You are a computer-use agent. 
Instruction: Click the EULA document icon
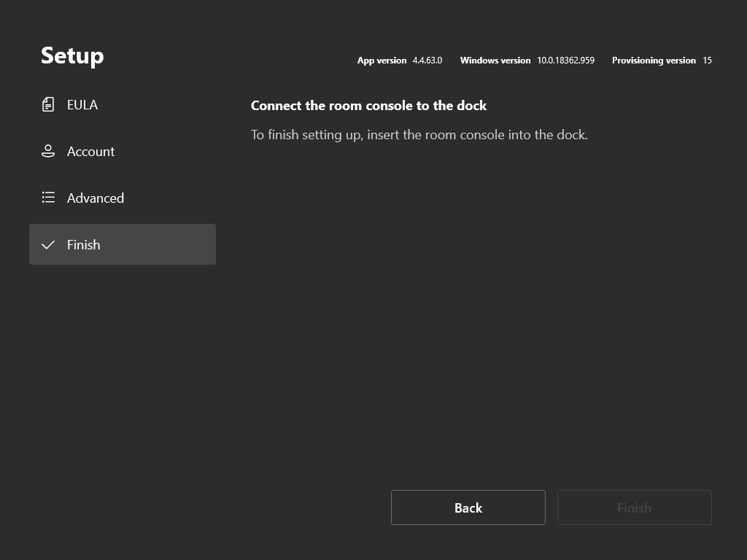coord(48,104)
